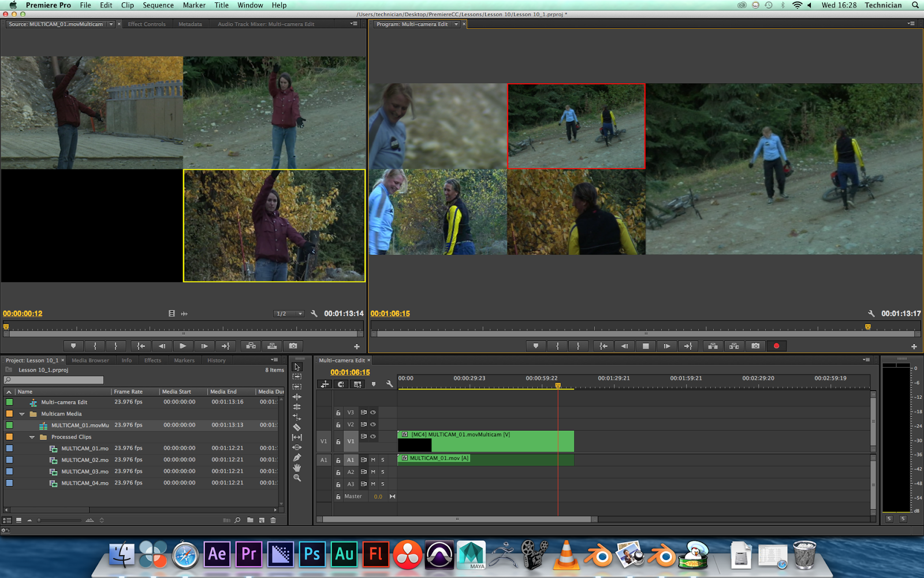Click the Snap magnet icon in the timeline
924x578 pixels.
tap(341, 384)
